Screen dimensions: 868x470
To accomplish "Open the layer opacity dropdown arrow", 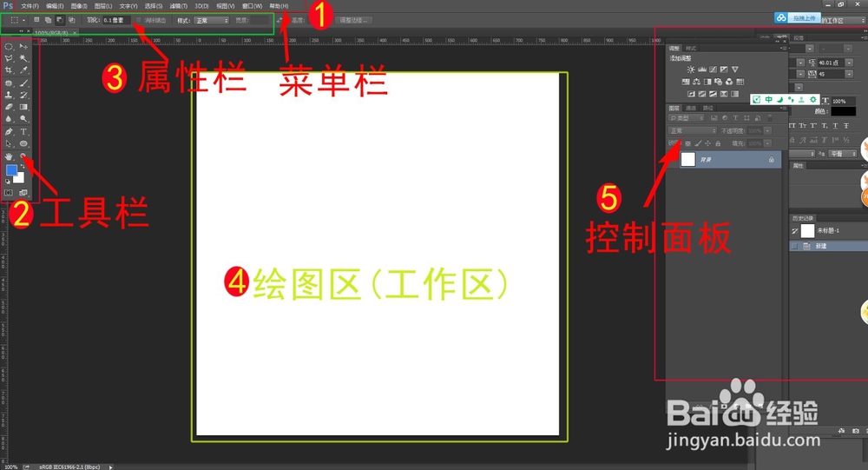I will point(768,131).
